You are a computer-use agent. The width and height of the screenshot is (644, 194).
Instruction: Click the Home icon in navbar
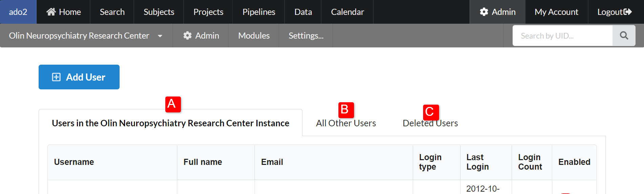click(51, 12)
